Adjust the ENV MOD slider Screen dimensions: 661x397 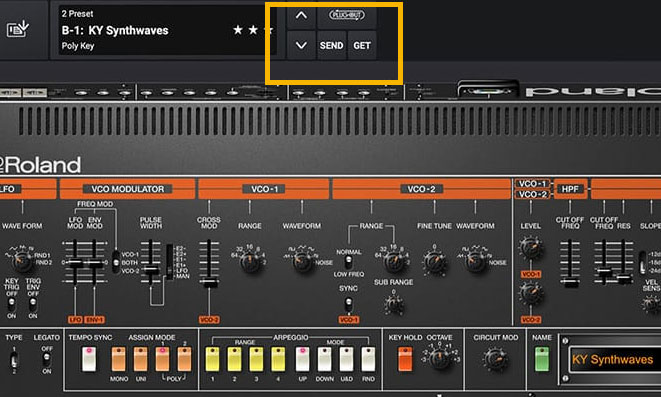tap(95, 264)
